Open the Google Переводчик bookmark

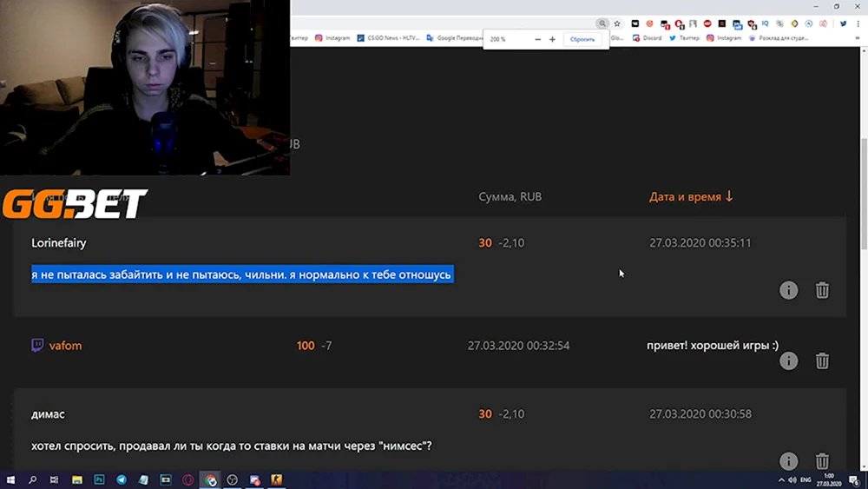tap(455, 38)
